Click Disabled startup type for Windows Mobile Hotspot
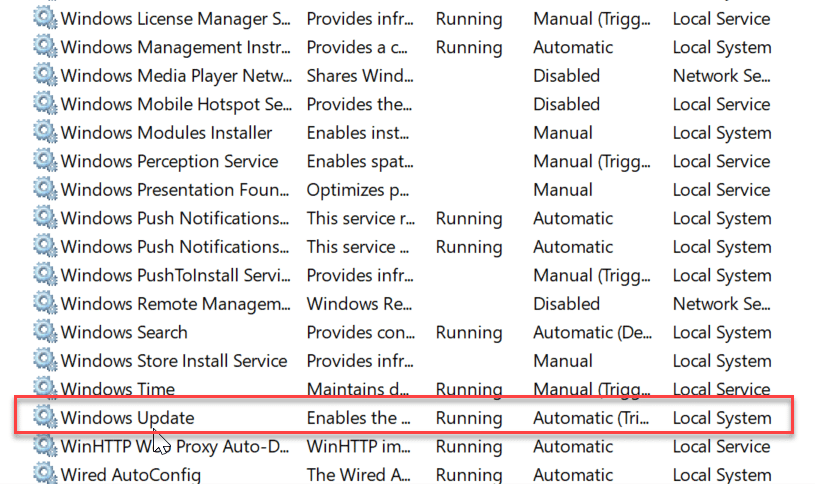The width and height of the screenshot is (815, 484). tap(566, 104)
